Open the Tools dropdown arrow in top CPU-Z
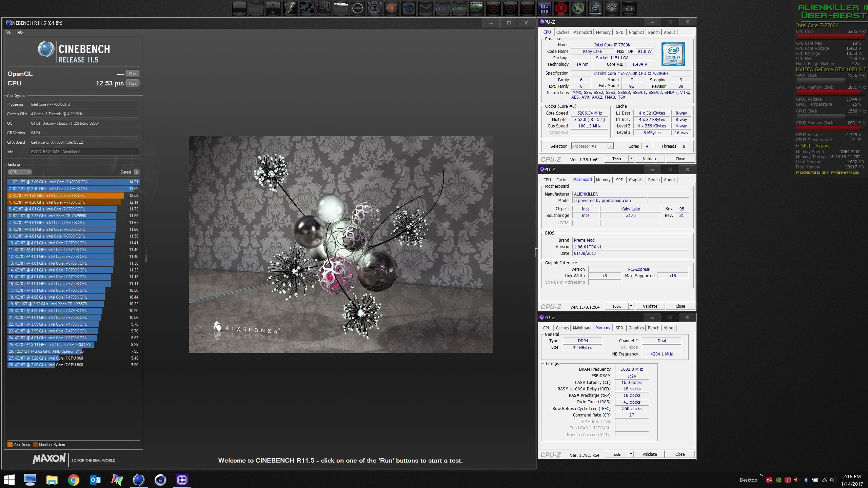Image resolution: width=868 pixels, height=488 pixels. (631, 159)
